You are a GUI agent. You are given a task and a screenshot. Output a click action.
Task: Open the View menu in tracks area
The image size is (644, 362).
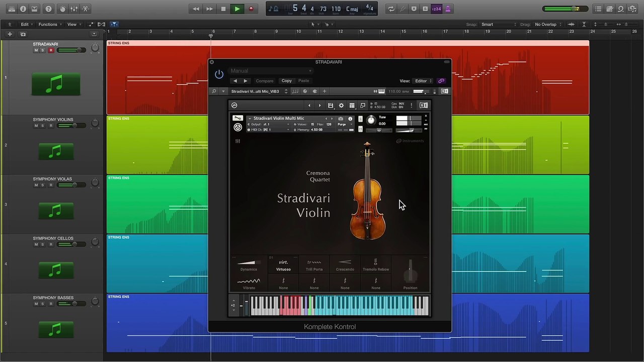coord(74,24)
